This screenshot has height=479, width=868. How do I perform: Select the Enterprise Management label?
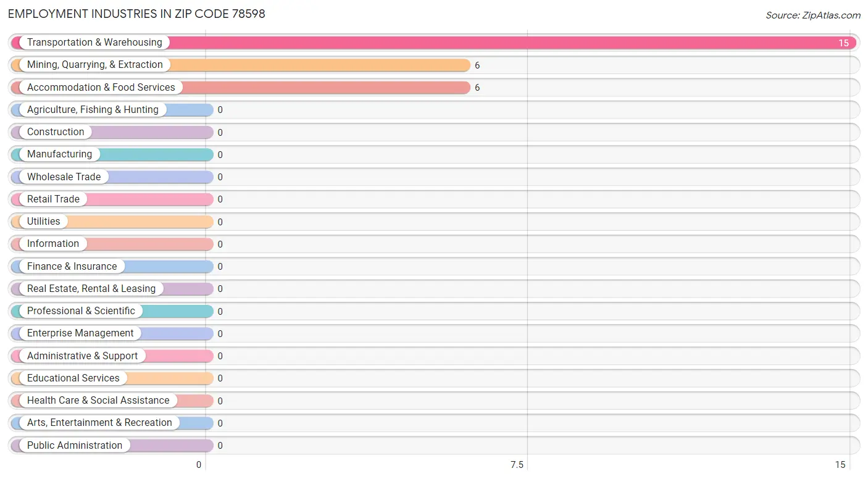(x=80, y=333)
